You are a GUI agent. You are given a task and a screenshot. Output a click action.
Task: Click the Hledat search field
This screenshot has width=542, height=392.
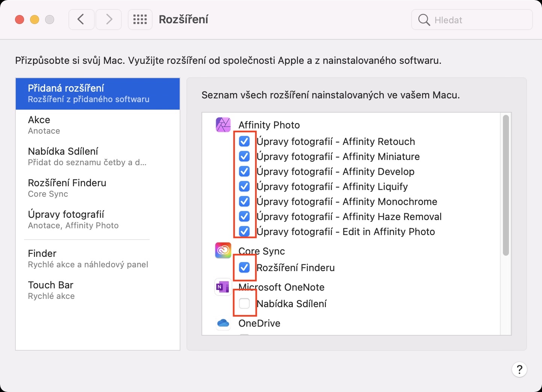click(x=472, y=20)
